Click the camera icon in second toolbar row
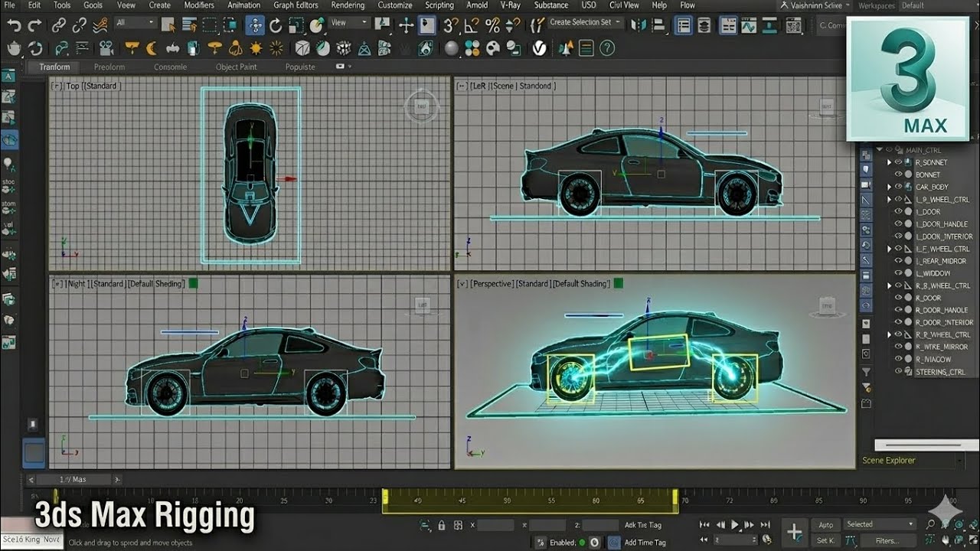Image resolution: width=980 pixels, height=551 pixels. [x=106, y=48]
